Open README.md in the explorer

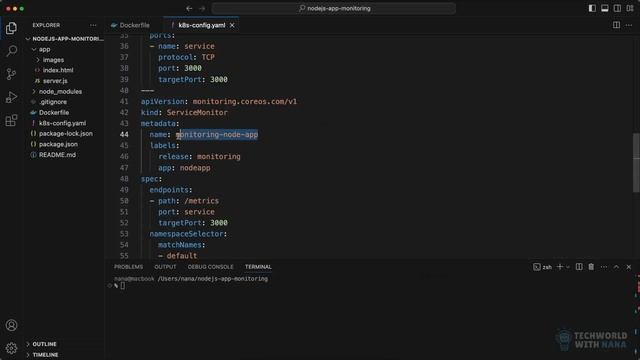(57, 155)
